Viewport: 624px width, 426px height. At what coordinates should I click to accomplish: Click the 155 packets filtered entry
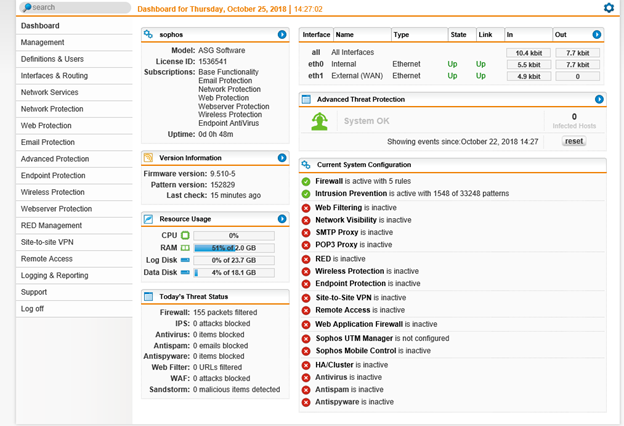225,313
